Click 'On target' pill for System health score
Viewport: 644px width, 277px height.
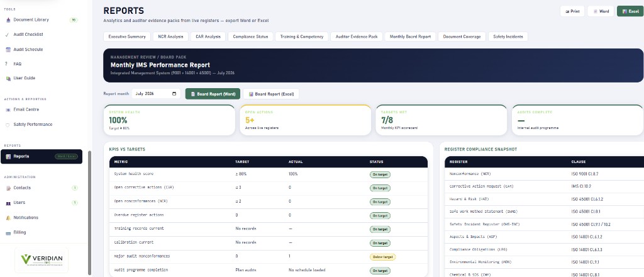point(380,174)
